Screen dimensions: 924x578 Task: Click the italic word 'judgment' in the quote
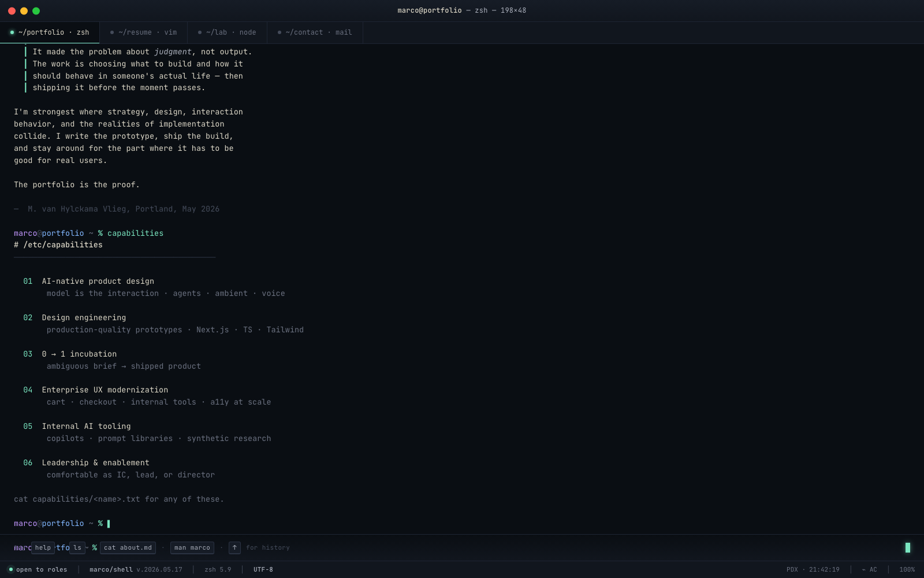[173, 52]
